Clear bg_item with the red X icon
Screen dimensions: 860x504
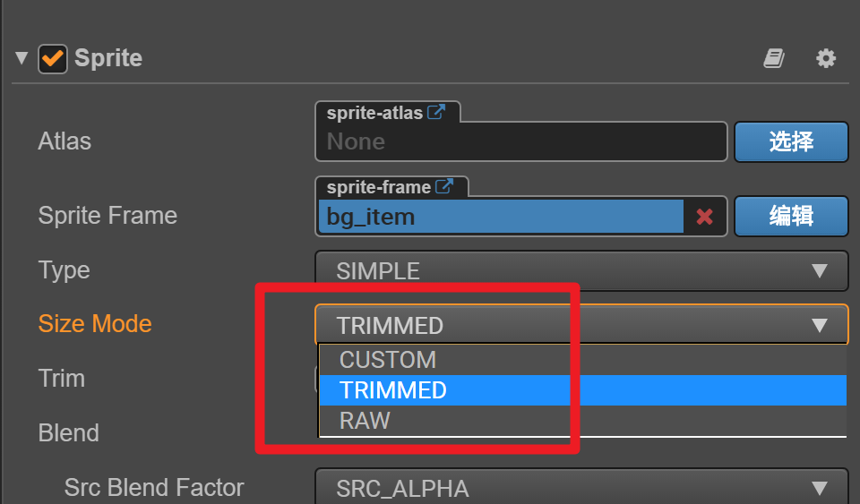pos(705,217)
